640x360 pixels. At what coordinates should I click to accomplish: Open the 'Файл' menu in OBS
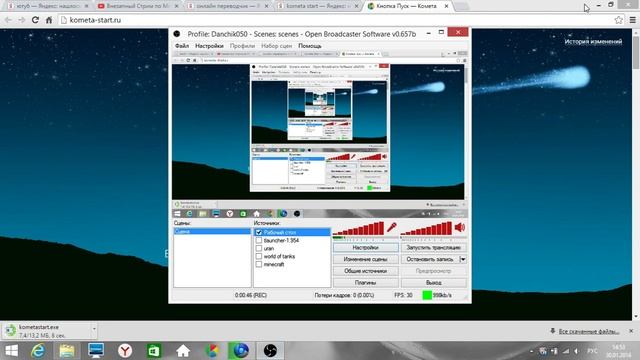tap(182, 46)
